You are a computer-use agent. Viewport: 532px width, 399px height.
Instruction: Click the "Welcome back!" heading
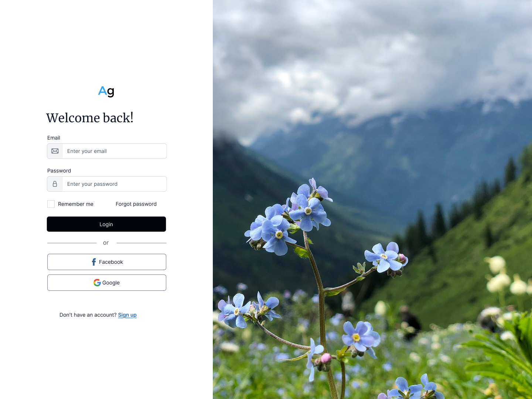click(90, 118)
